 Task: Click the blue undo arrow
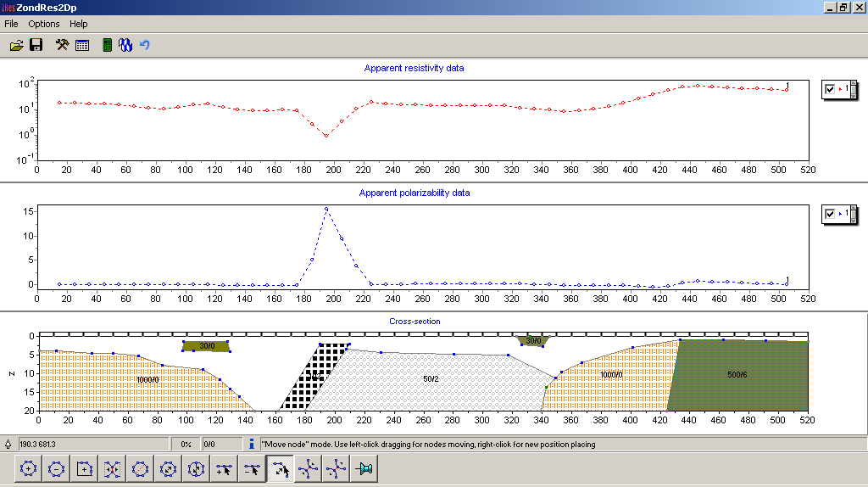coord(145,45)
